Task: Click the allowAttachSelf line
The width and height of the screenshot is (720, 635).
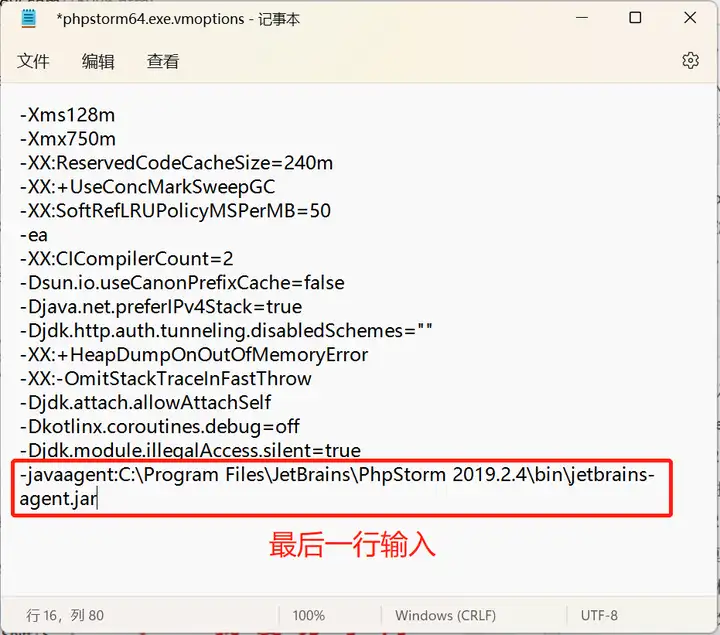Action: (x=146, y=402)
